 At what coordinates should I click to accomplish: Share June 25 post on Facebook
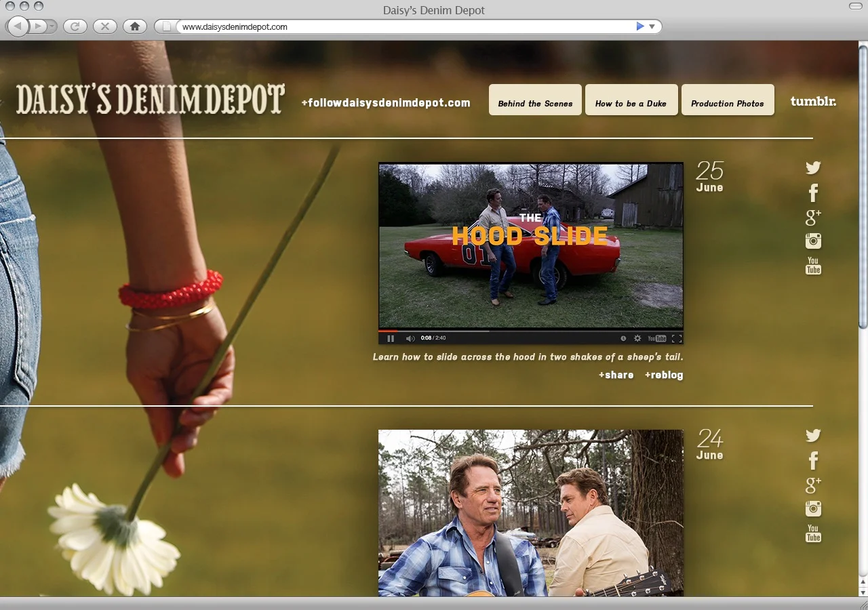click(813, 192)
